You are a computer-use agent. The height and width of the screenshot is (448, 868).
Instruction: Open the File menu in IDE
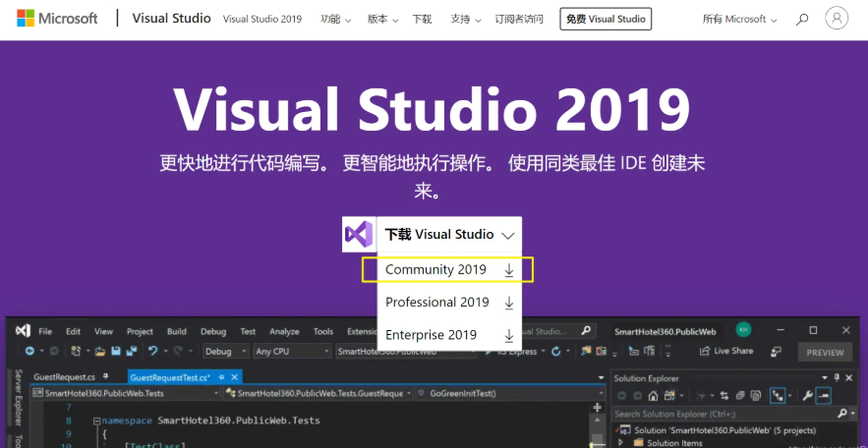click(45, 331)
